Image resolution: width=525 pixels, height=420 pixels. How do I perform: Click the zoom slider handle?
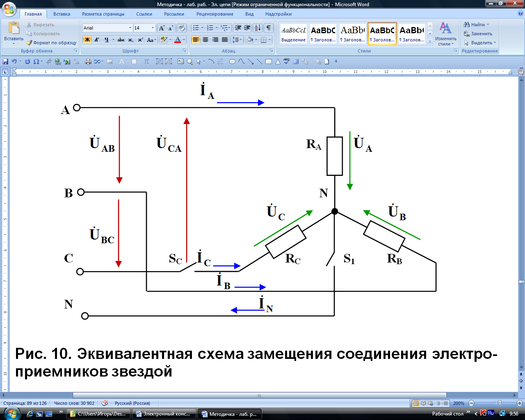pos(499,403)
